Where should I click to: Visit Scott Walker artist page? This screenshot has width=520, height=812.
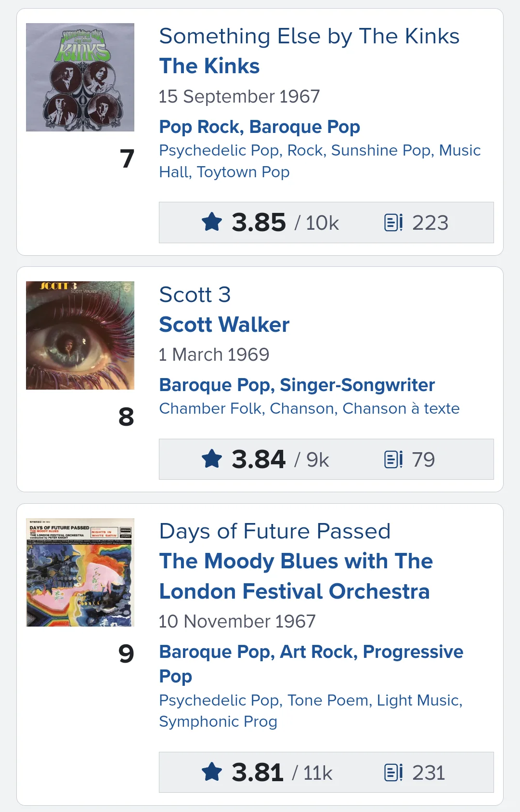click(x=224, y=325)
